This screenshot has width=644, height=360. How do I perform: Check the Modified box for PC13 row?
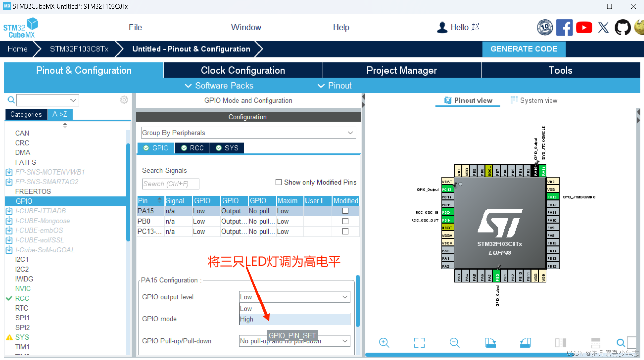pyautogui.click(x=345, y=231)
